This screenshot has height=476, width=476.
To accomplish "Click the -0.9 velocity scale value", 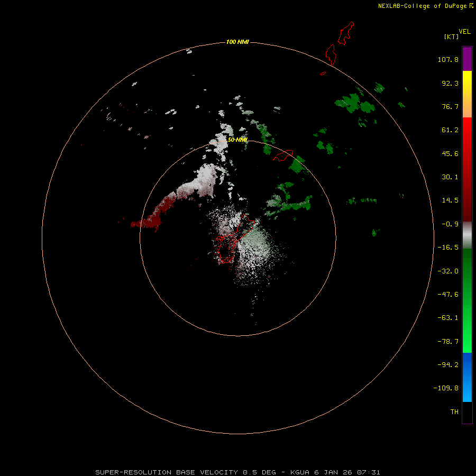I will coord(450,224).
